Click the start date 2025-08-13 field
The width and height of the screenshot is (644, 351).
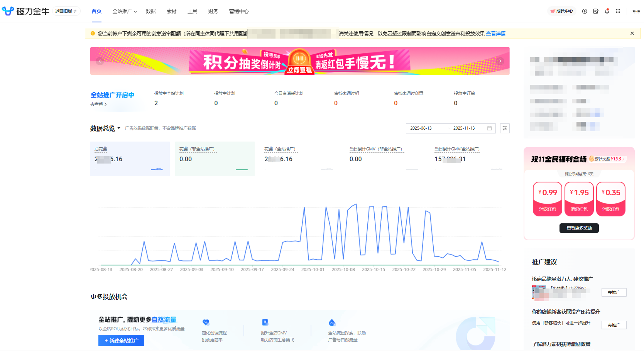click(x=421, y=128)
